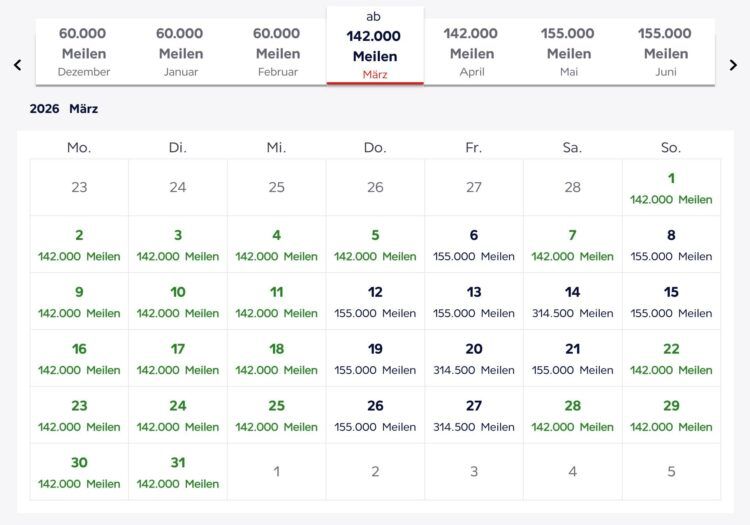Select March 31 for 142.000 Meilen

178,473
